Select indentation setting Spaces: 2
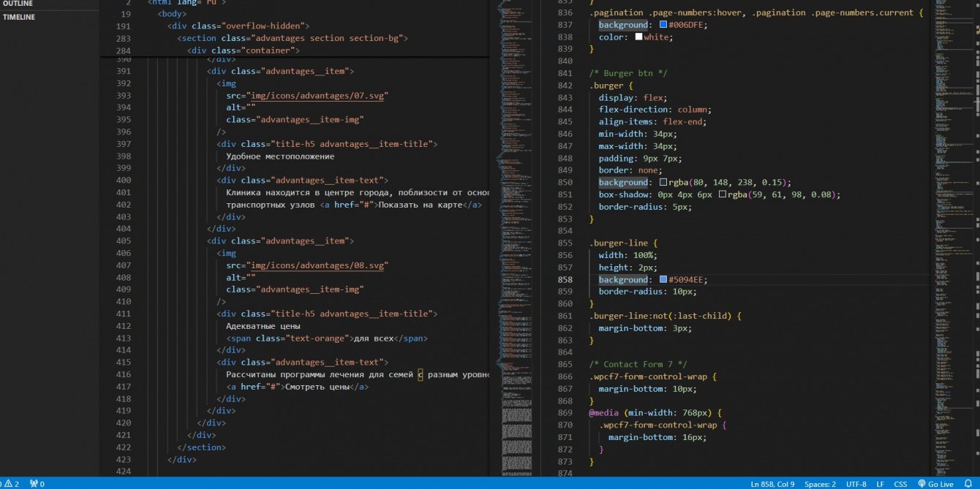The image size is (980, 489). (x=820, y=484)
